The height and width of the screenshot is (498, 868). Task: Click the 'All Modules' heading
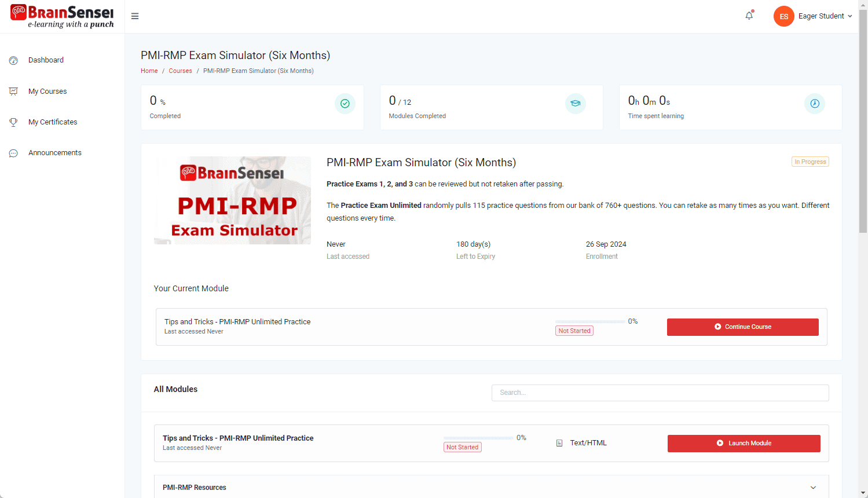(x=175, y=389)
